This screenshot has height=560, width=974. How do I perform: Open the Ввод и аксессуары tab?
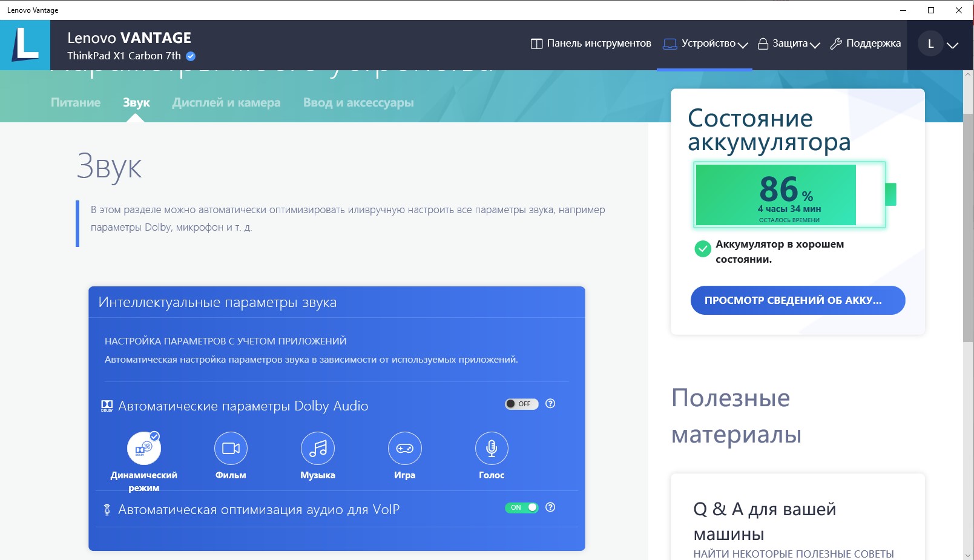click(358, 103)
